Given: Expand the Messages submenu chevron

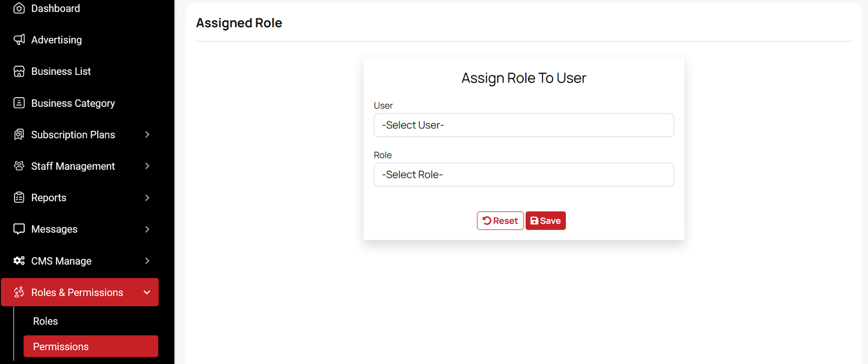Looking at the screenshot, I should click(x=147, y=229).
